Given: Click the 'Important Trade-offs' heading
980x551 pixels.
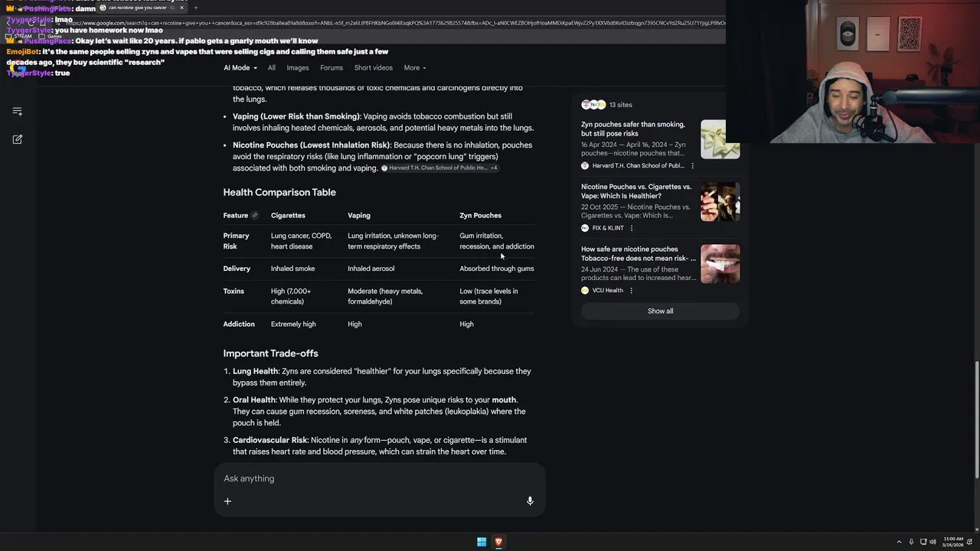Looking at the screenshot, I should (270, 354).
